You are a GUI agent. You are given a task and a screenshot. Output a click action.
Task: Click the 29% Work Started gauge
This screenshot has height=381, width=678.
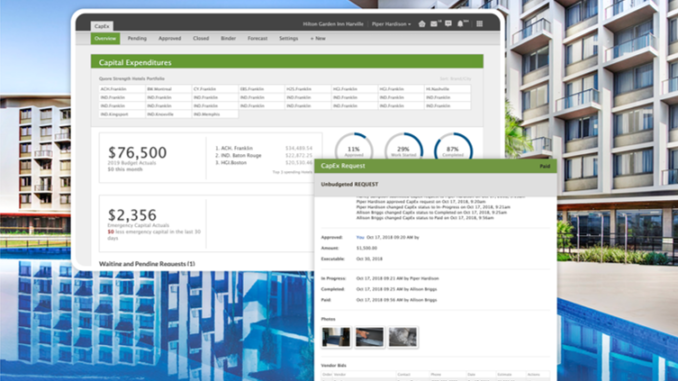click(x=403, y=146)
